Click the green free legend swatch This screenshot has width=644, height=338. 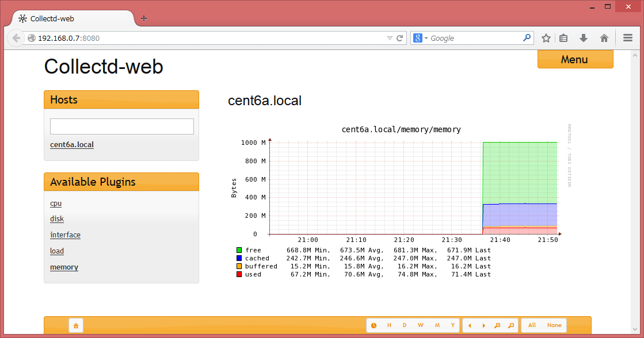coord(239,250)
